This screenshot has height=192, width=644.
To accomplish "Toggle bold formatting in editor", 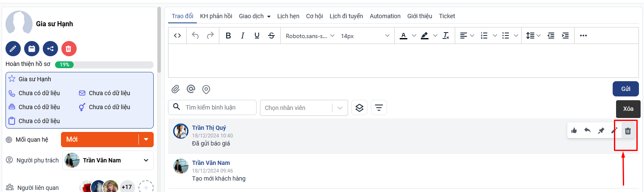I will click(228, 36).
